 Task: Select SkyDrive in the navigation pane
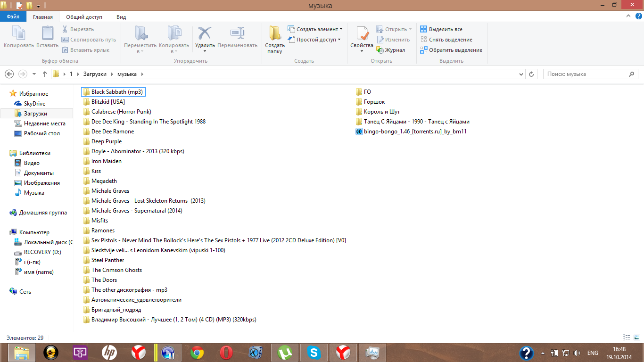click(34, 104)
